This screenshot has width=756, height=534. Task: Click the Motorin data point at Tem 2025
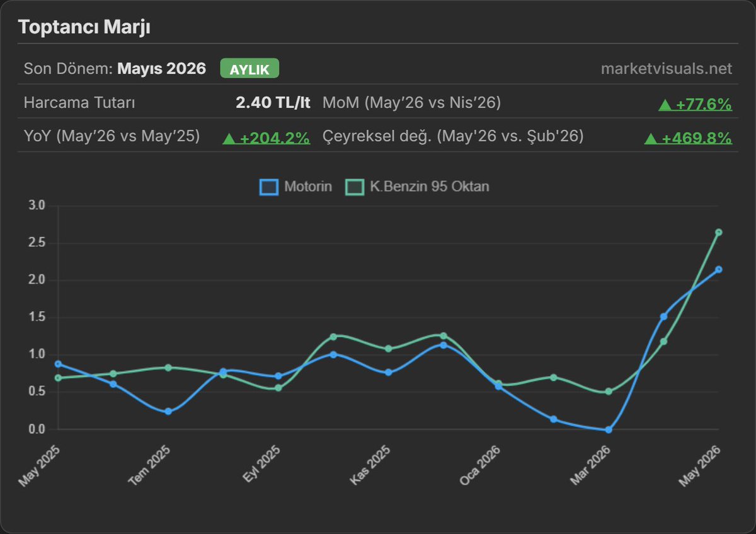[x=168, y=411]
